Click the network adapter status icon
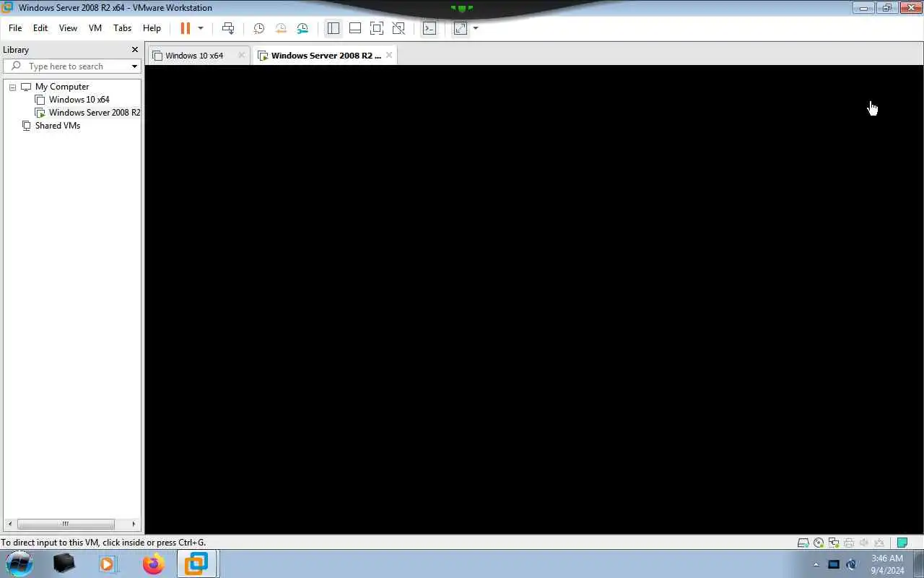924x578 pixels. pyautogui.click(x=833, y=543)
